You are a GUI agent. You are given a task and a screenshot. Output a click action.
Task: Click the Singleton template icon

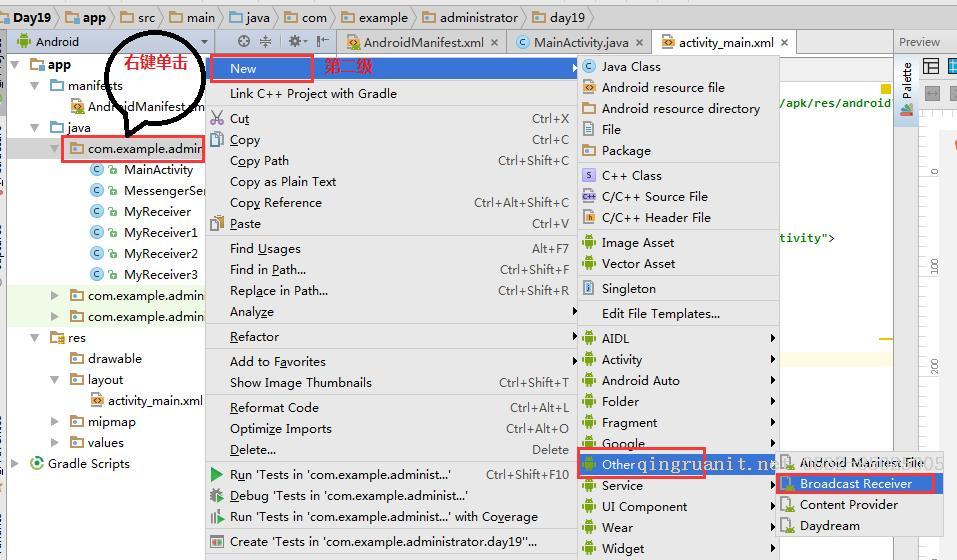coord(588,288)
